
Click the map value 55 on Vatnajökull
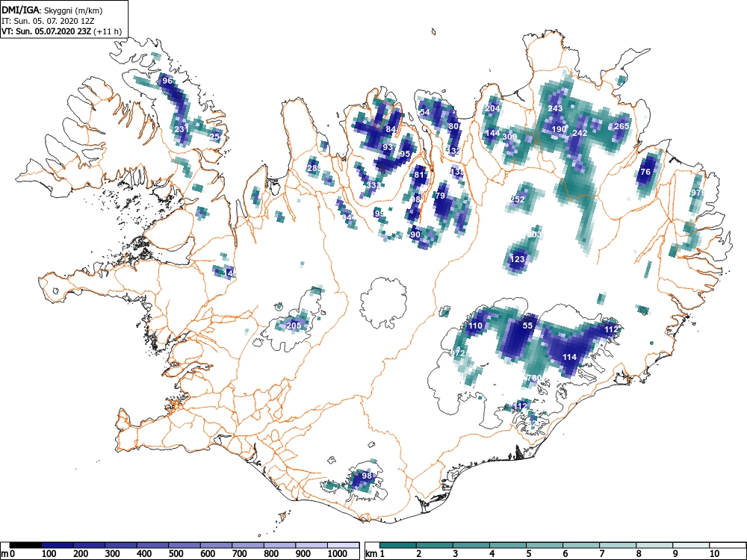[x=527, y=326]
